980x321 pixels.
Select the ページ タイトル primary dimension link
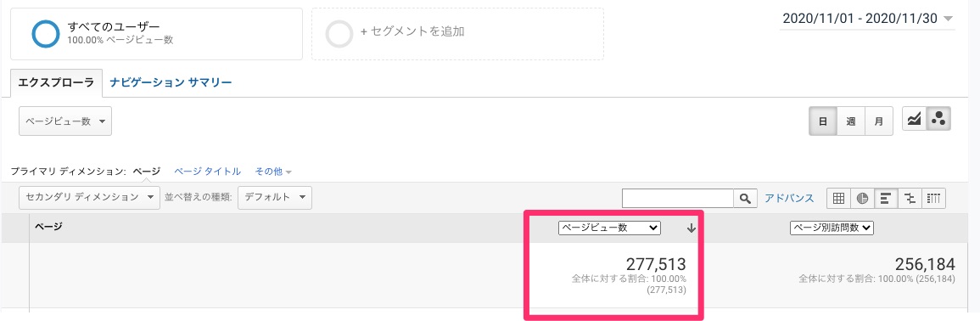pyautogui.click(x=208, y=171)
